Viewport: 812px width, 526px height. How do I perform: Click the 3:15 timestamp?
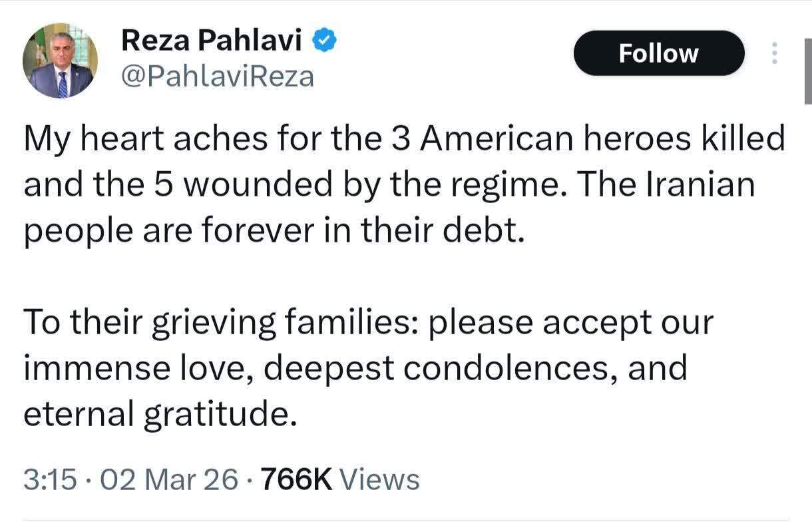pyautogui.click(x=49, y=479)
